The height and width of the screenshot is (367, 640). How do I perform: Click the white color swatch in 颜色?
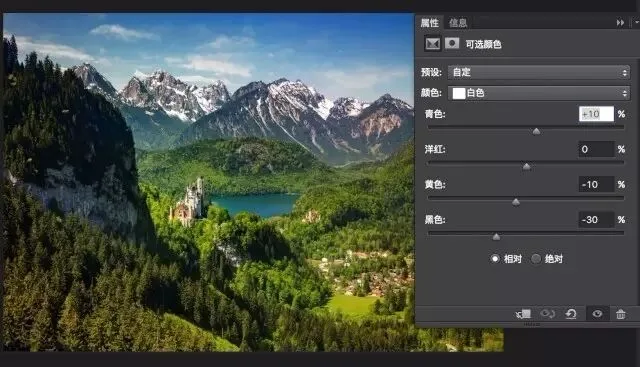click(459, 93)
